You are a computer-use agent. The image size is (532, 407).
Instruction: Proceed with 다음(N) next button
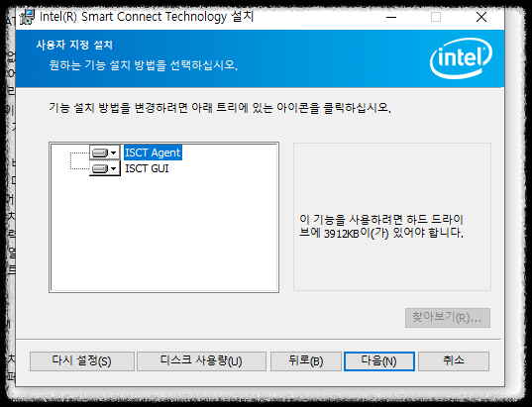[379, 361]
